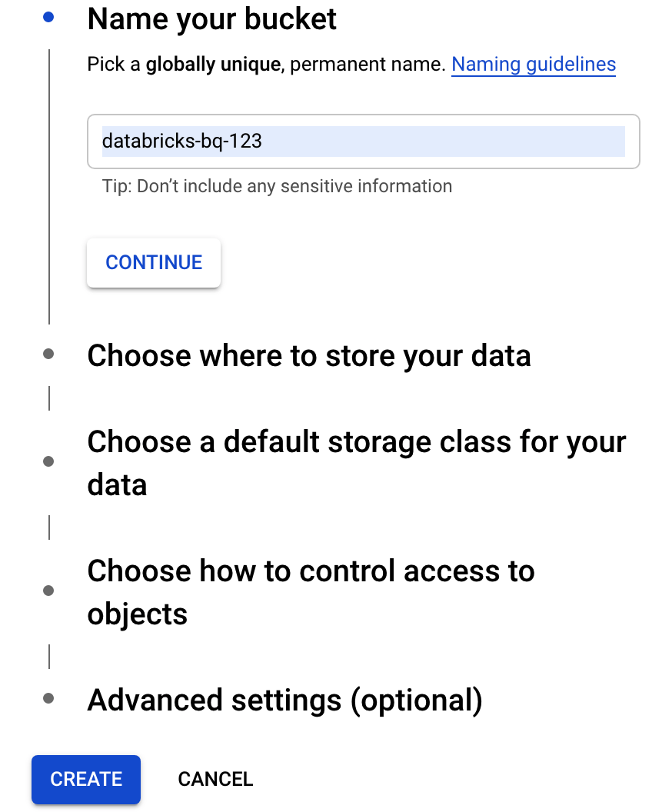
Task: Click the connector line above Advanced settings
Action: [49, 656]
